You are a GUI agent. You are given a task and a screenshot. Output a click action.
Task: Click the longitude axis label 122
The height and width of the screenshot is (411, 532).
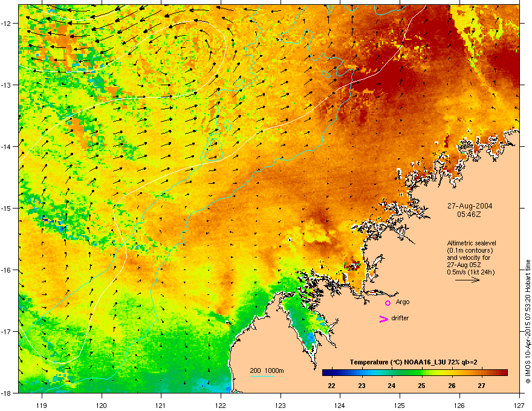(x=221, y=405)
